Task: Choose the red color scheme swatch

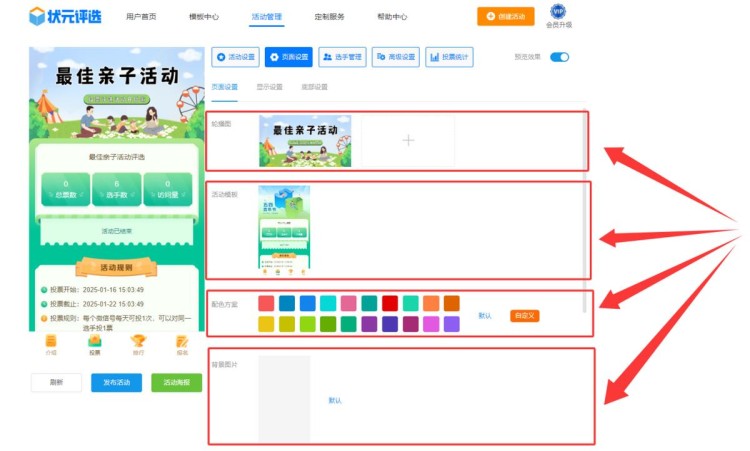Action: click(x=390, y=303)
